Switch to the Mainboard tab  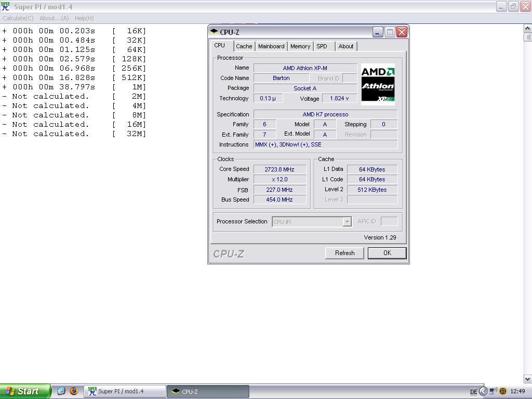(271, 46)
